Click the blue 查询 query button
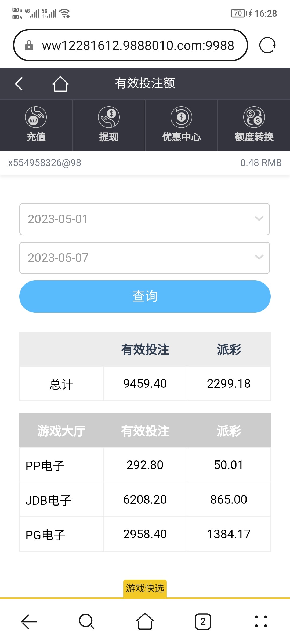 click(145, 297)
